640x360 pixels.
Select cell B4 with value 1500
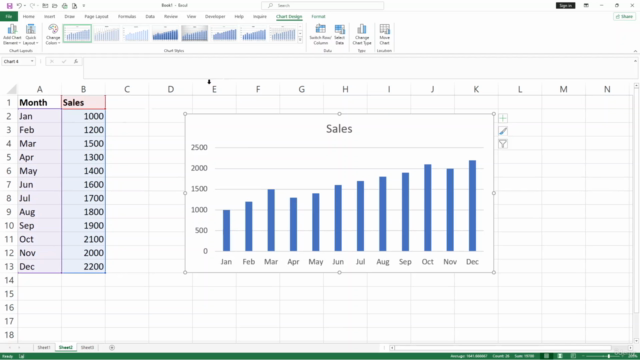[x=83, y=144]
